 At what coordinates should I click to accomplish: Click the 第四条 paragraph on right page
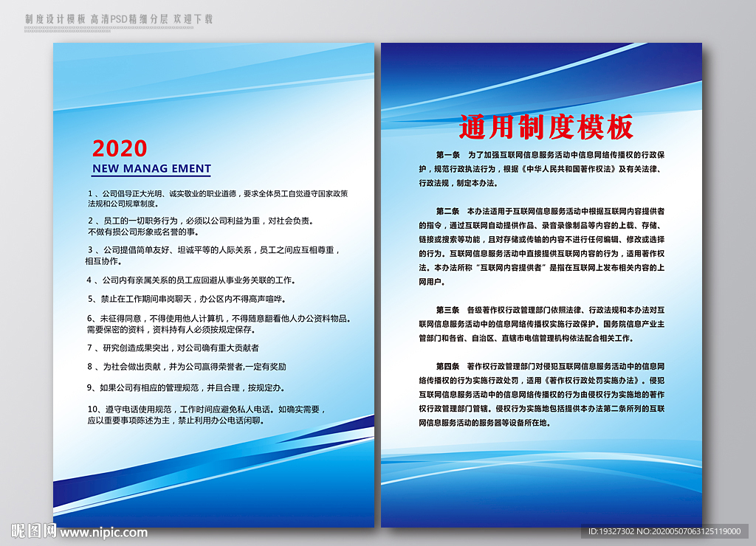[541, 394]
